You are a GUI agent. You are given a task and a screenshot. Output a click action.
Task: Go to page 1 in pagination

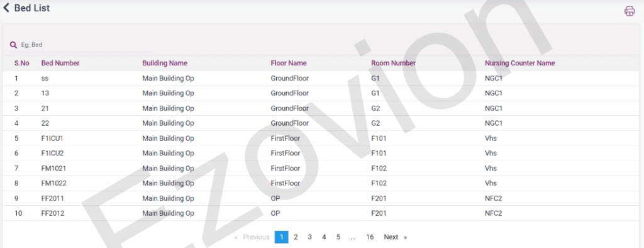pyautogui.click(x=281, y=237)
